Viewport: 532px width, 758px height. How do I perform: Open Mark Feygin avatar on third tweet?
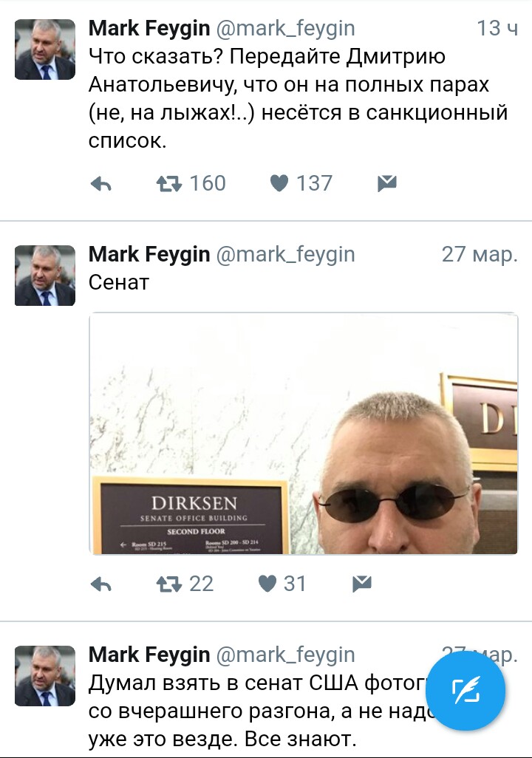click(x=45, y=676)
